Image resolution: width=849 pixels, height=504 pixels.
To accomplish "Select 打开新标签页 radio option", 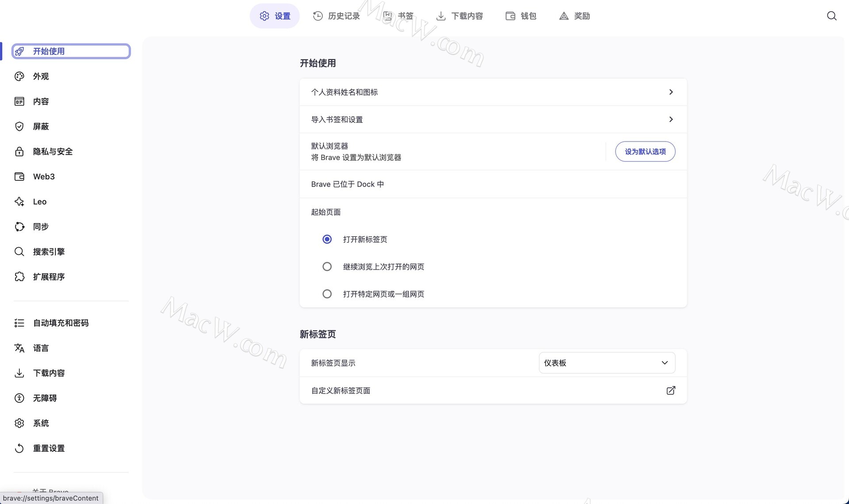I will 327,239.
